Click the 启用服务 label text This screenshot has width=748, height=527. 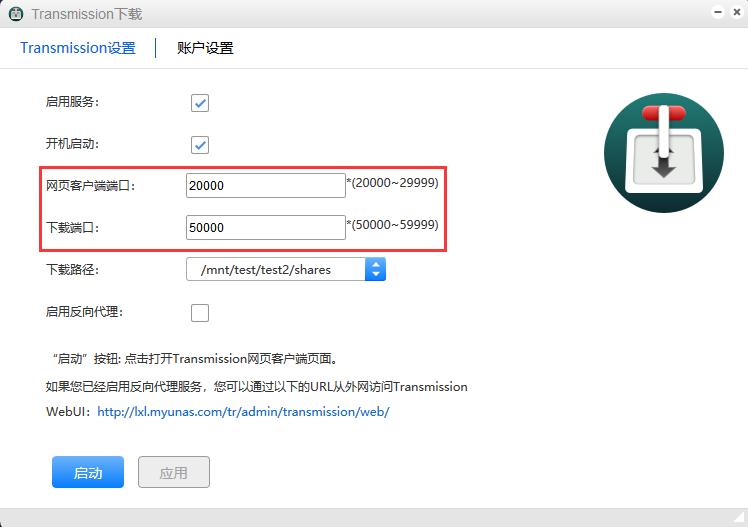pos(72,102)
